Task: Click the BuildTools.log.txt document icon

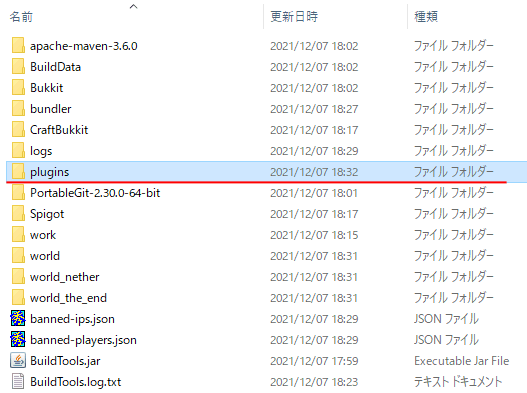Action: coord(18,382)
